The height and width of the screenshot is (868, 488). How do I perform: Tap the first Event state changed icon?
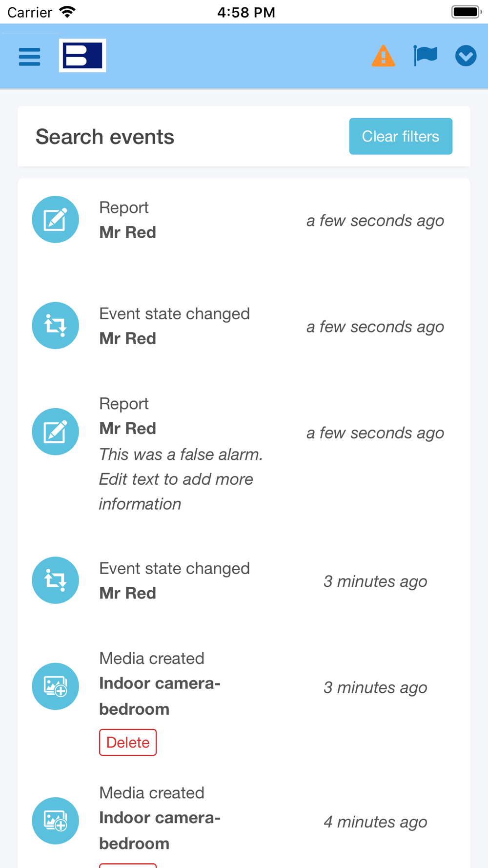pos(55,326)
